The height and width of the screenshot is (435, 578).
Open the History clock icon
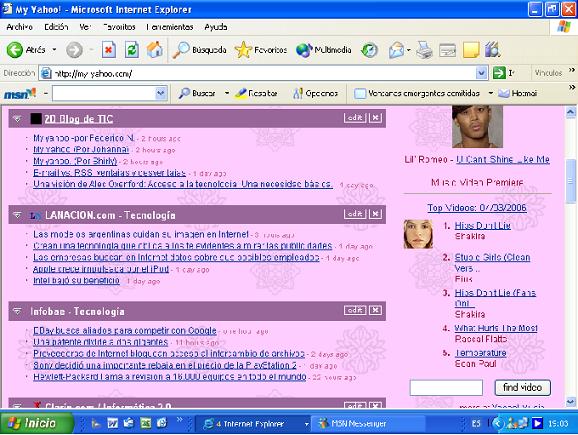click(369, 50)
